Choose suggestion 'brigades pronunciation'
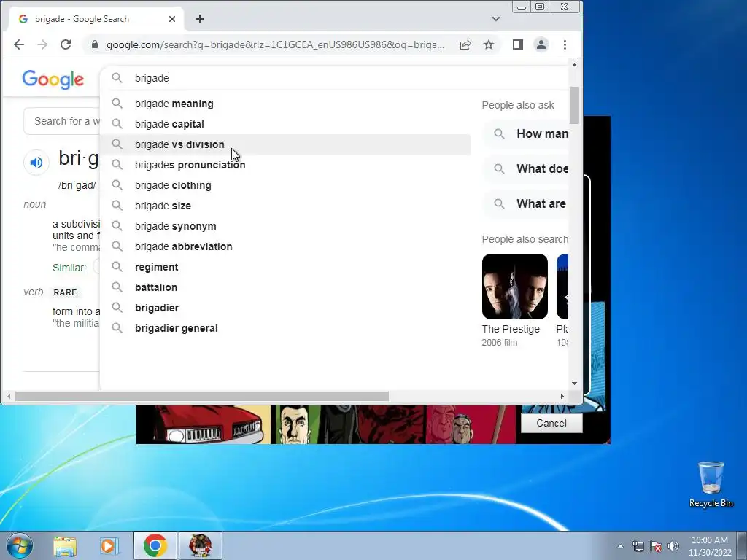 tap(285, 165)
